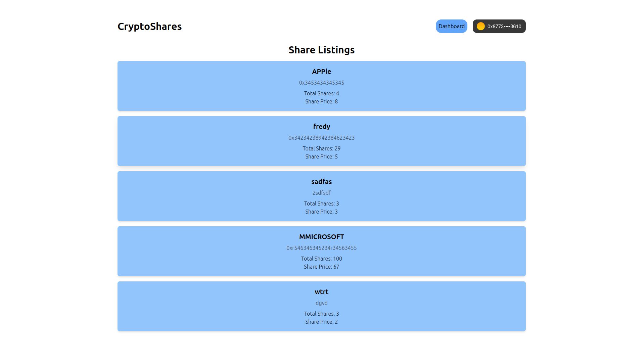Select the 2sdfsdf address text
The width and height of the screenshot is (644, 362).
[321, 193]
